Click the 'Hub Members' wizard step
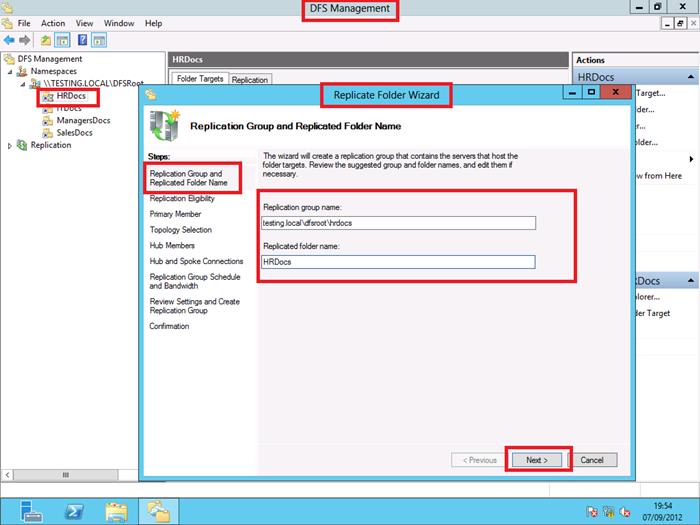The width and height of the screenshot is (700, 525). pos(172,246)
